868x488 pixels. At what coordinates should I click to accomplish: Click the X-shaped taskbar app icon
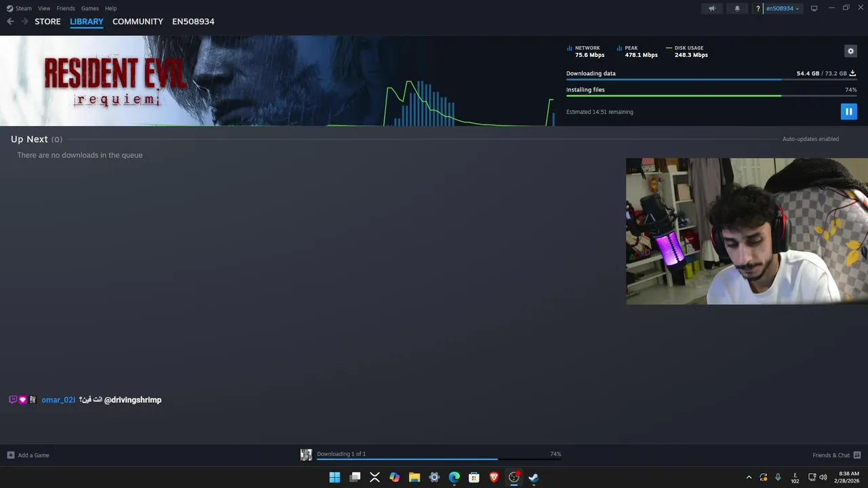[x=374, y=477]
